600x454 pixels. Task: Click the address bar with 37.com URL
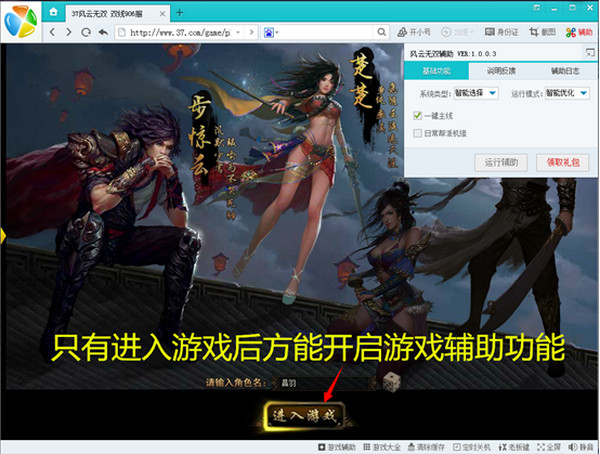pyautogui.click(x=179, y=33)
